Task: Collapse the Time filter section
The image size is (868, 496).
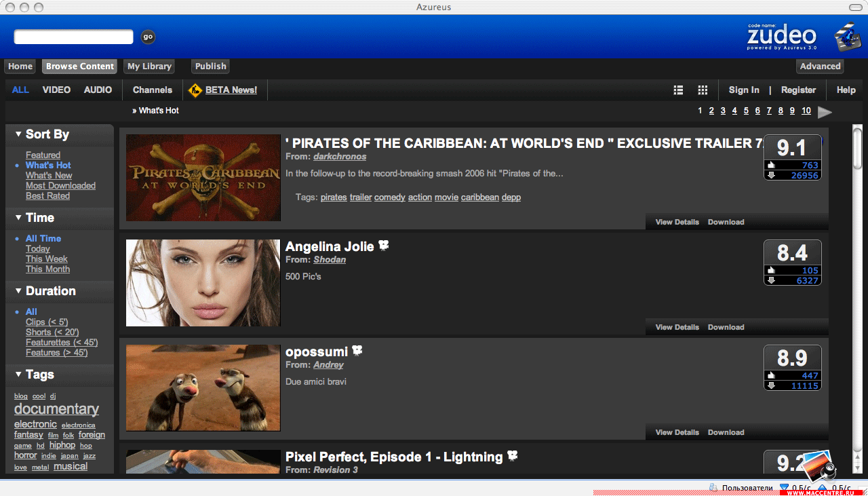Action: (18, 218)
